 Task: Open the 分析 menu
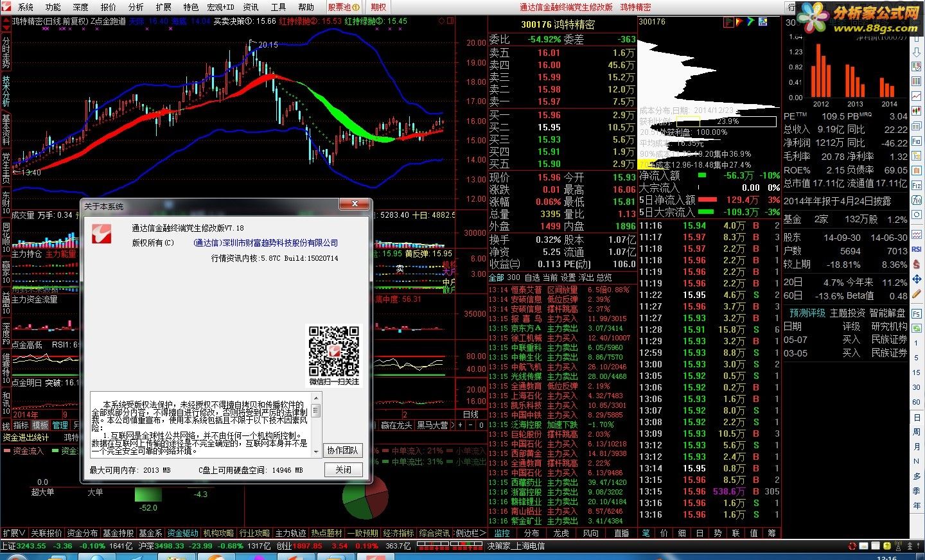tap(136, 7)
